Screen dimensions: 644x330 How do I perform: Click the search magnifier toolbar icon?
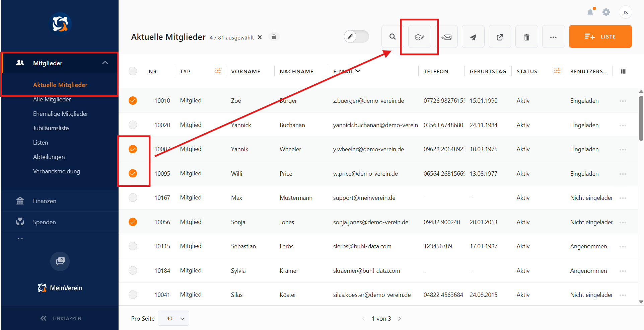pyautogui.click(x=392, y=37)
